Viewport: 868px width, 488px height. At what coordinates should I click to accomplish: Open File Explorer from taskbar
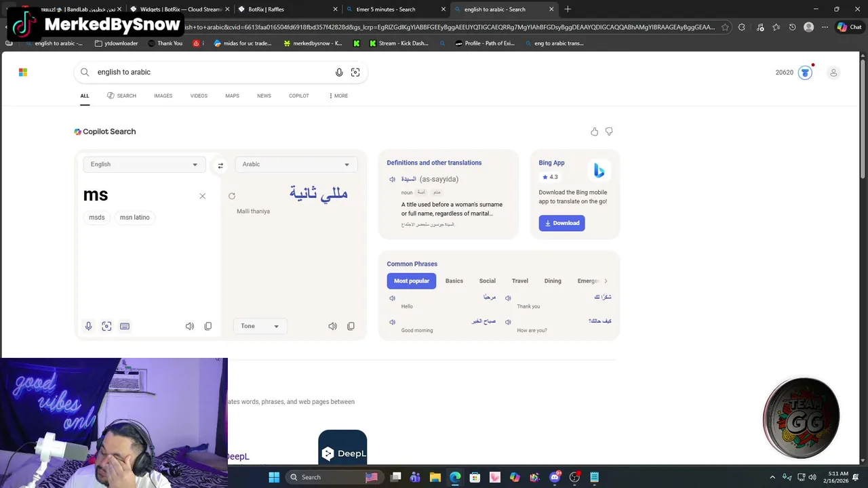tap(435, 477)
